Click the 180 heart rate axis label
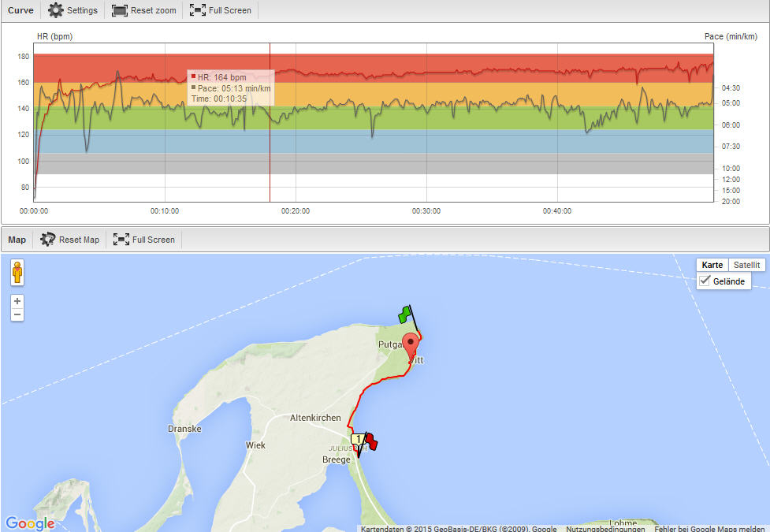This screenshot has width=770, height=532. point(23,57)
